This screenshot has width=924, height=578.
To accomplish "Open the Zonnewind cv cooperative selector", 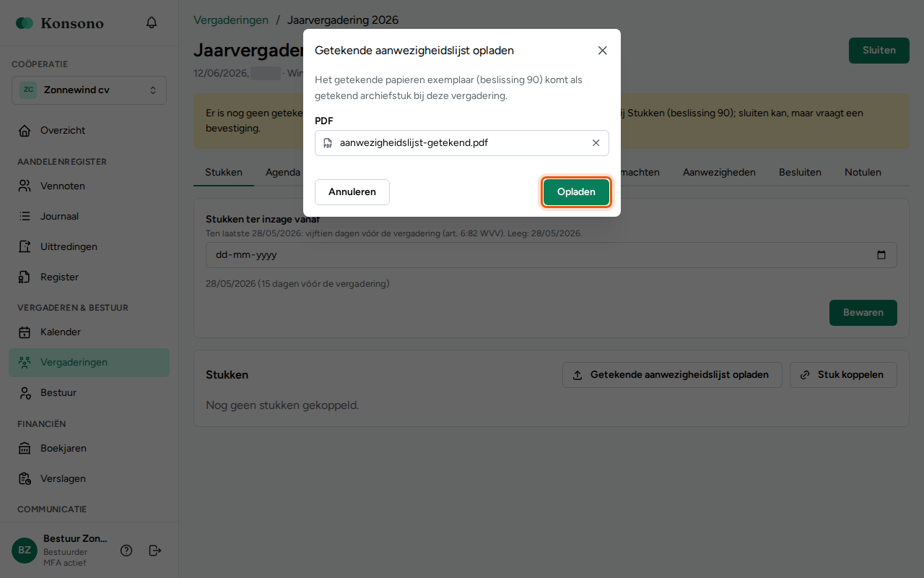I will coord(89,90).
